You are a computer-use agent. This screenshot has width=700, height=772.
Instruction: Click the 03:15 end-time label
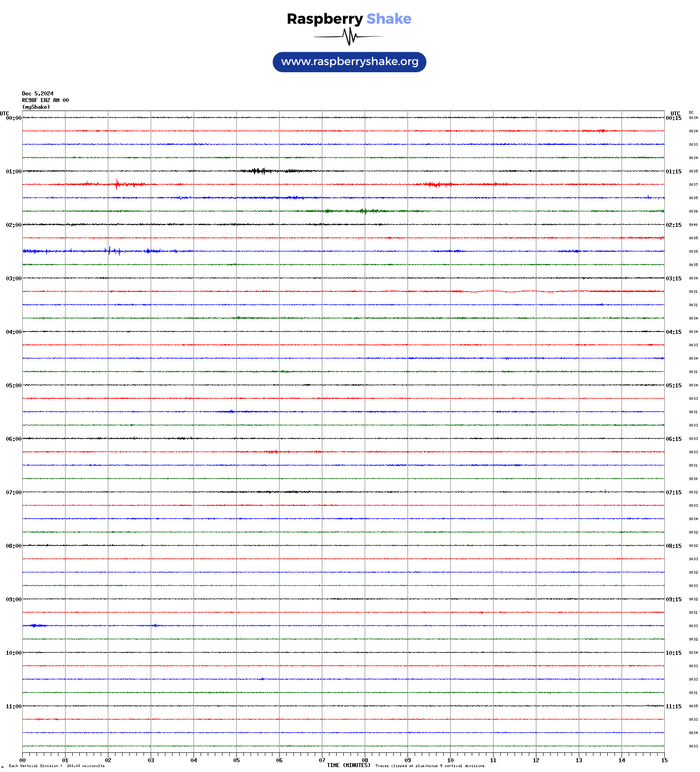pyautogui.click(x=674, y=279)
